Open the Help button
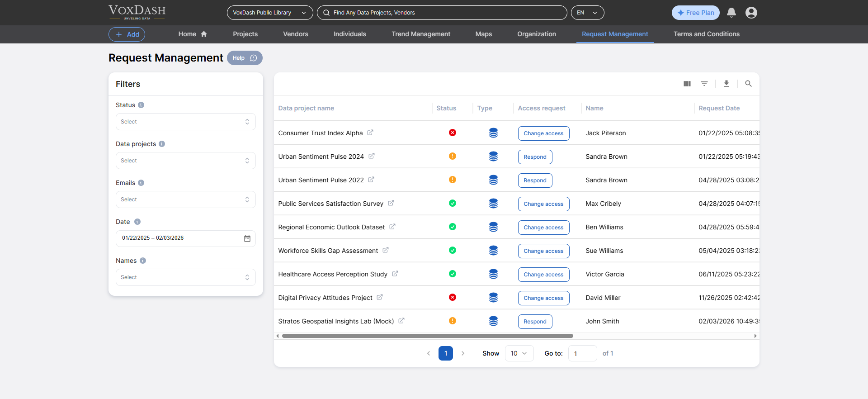The image size is (868, 399). coord(245,58)
